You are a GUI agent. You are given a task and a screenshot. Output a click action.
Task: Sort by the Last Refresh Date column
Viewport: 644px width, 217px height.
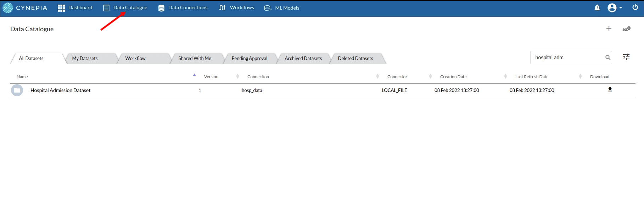pyautogui.click(x=580, y=76)
